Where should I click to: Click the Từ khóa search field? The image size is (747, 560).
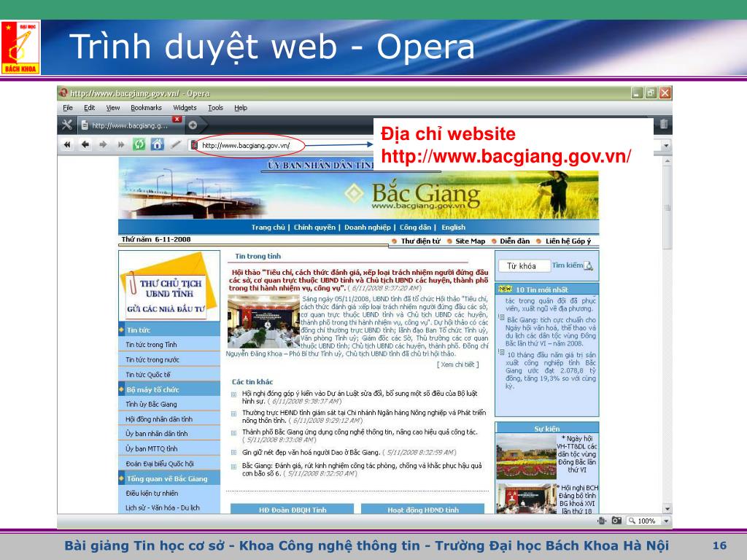pos(524,266)
